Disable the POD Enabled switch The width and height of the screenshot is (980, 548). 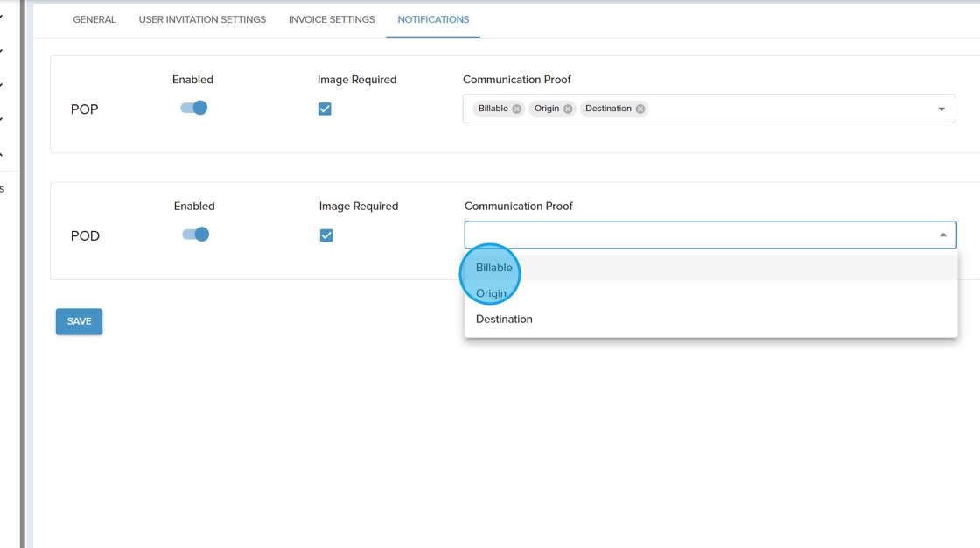coord(196,235)
